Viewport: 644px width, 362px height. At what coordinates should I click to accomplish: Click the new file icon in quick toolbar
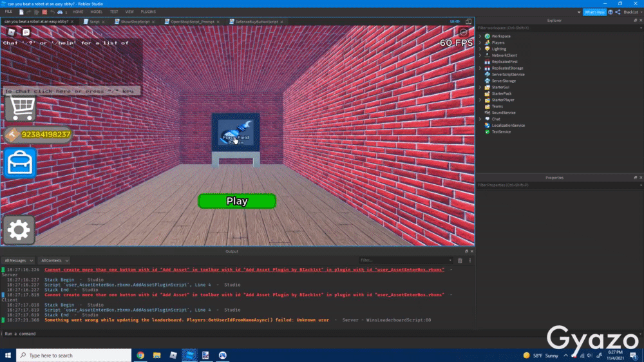(21, 12)
